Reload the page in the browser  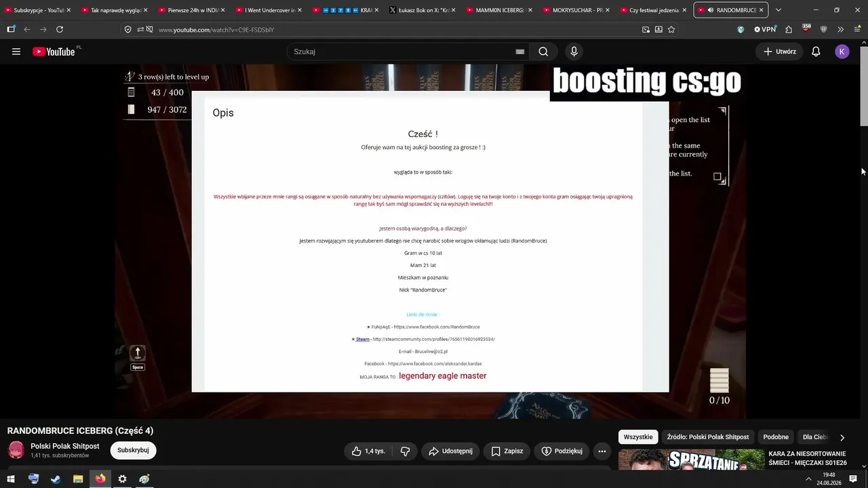(x=60, y=30)
